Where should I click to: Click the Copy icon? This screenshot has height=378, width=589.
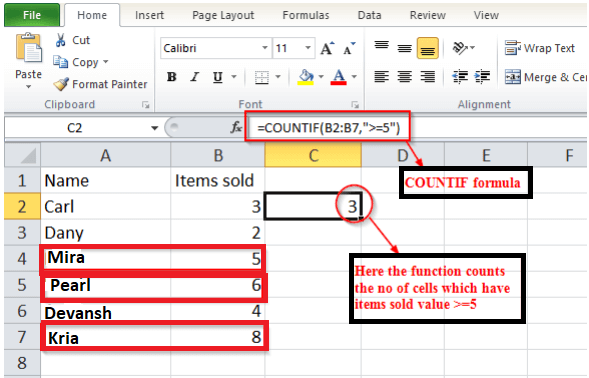coord(60,62)
